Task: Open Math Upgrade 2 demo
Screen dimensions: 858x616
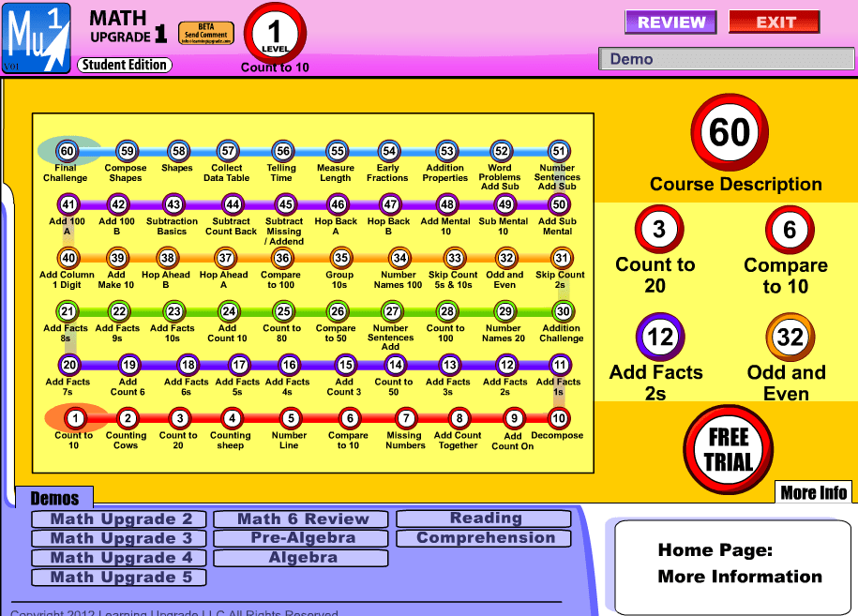Action: click(119, 518)
